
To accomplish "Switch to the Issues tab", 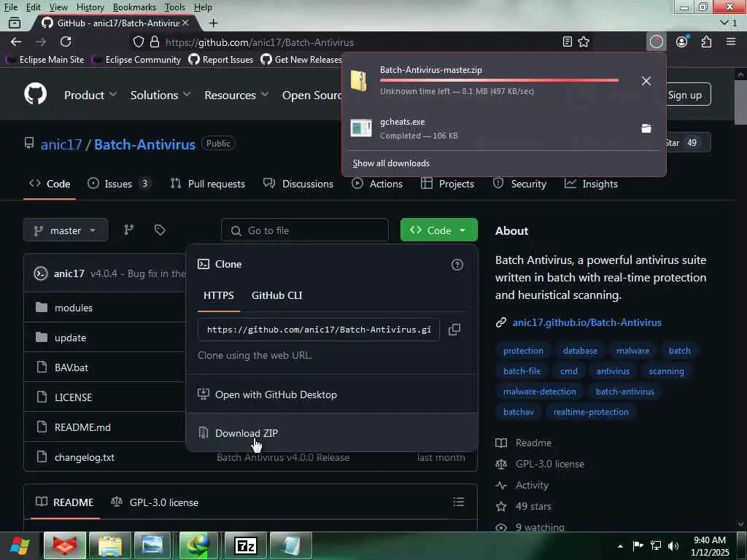I will (119, 184).
